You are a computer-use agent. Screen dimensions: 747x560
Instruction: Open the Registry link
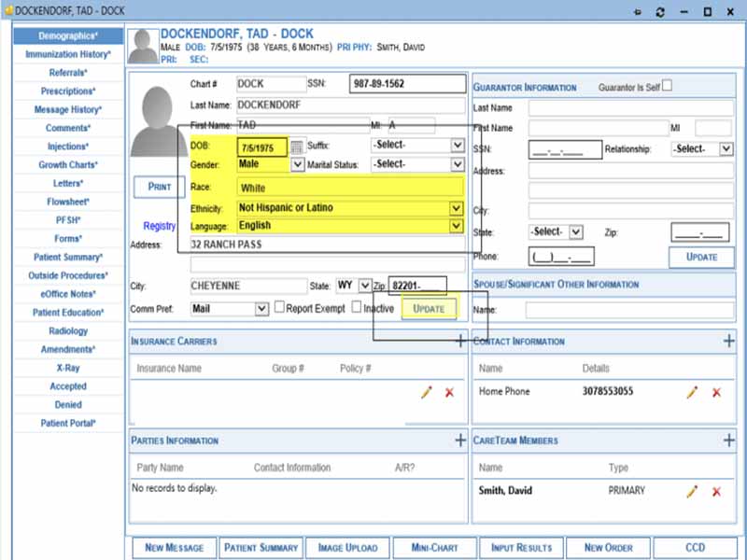pos(160,225)
